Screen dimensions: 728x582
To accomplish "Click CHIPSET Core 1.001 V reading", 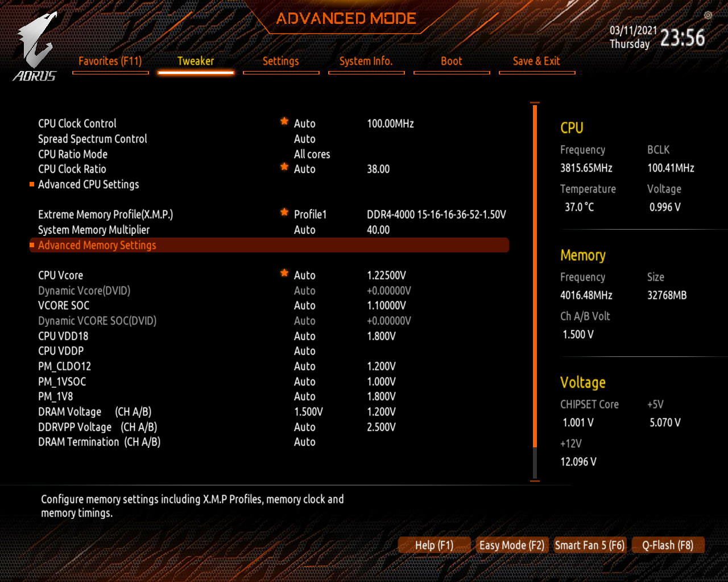I will [x=578, y=422].
